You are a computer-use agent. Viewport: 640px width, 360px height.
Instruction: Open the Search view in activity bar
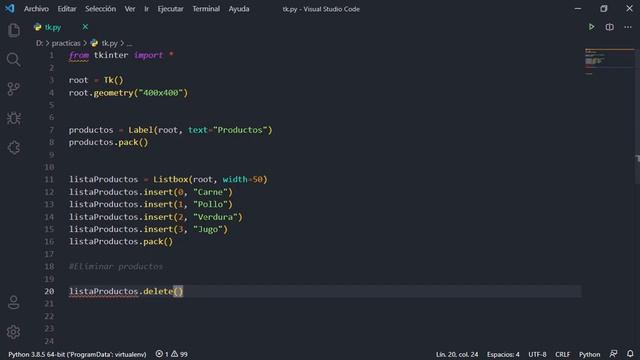[13, 60]
